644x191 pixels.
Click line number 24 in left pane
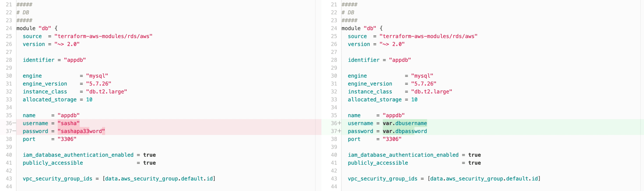pyautogui.click(x=9, y=28)
